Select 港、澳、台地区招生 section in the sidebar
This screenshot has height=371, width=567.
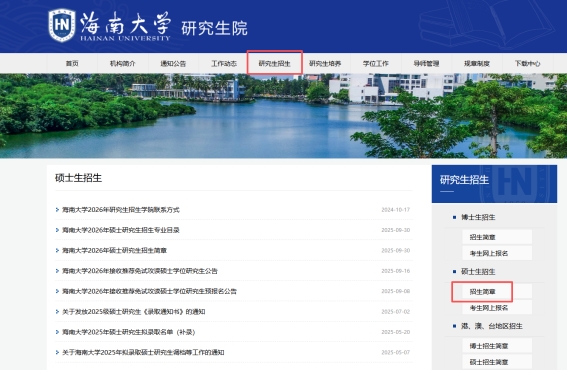click(x=492, y=326)
